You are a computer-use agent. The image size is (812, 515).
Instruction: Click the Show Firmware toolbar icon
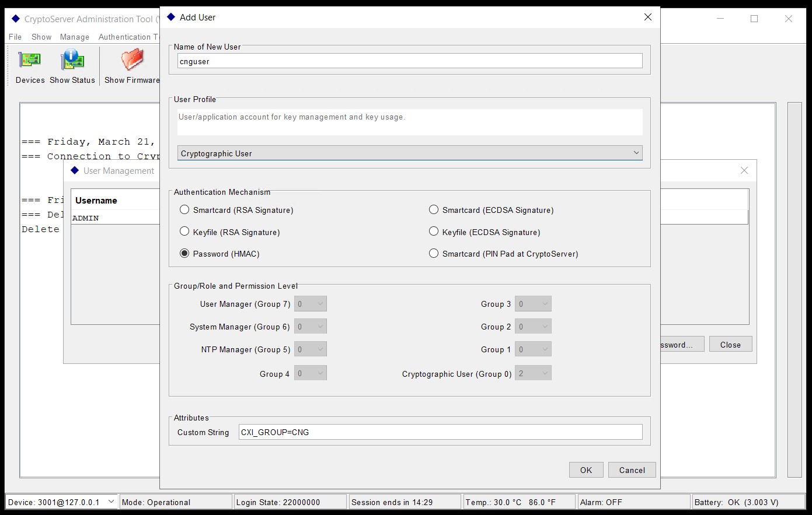132,66
